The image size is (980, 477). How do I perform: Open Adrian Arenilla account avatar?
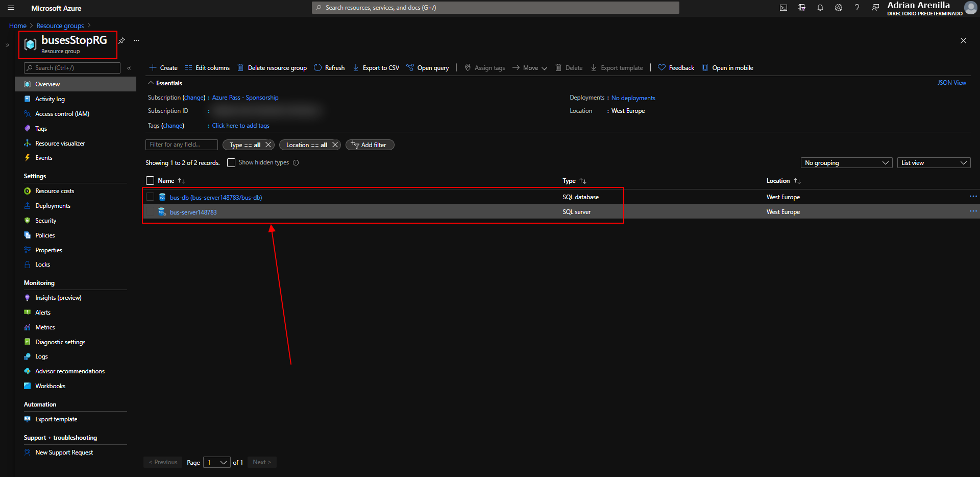click(x=970, y=8)
